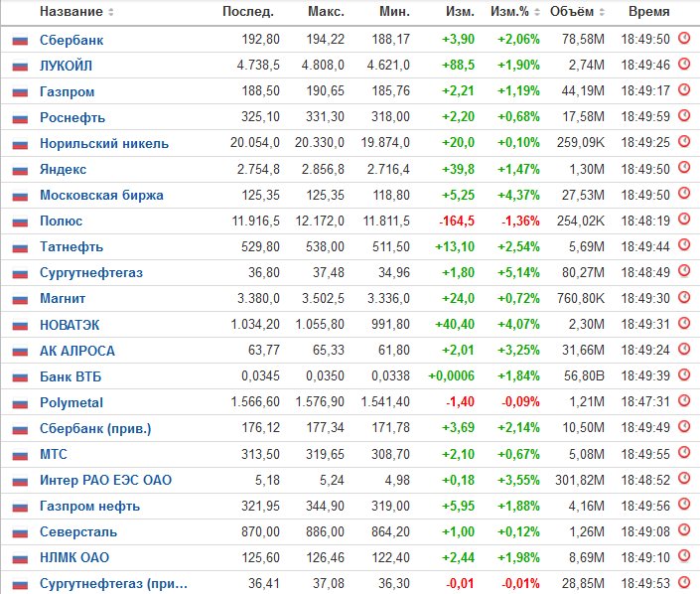Open the Сургутнефтегаз ordinary stock link
700x594 pixels.
tap(91, 273)
